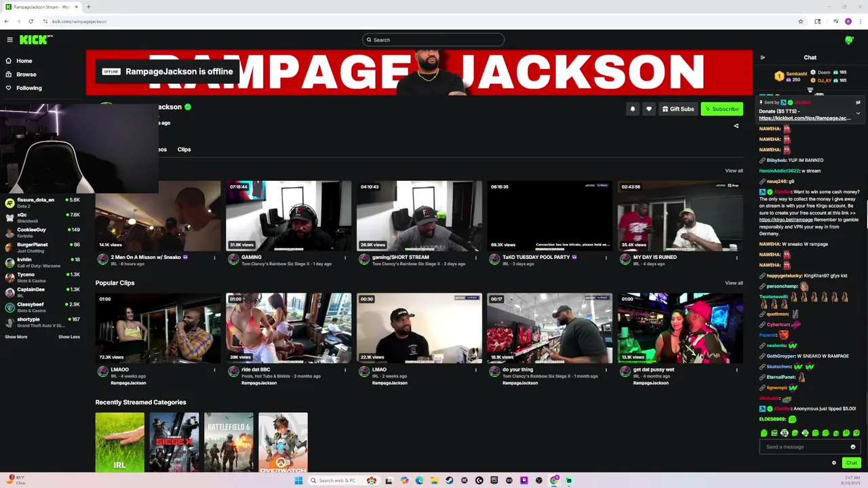Image resolution: width=868 pixels, height=488 pixels.
Task: Toggle the notification bell for RampageJackson
Action: click(x=633, y=109)
